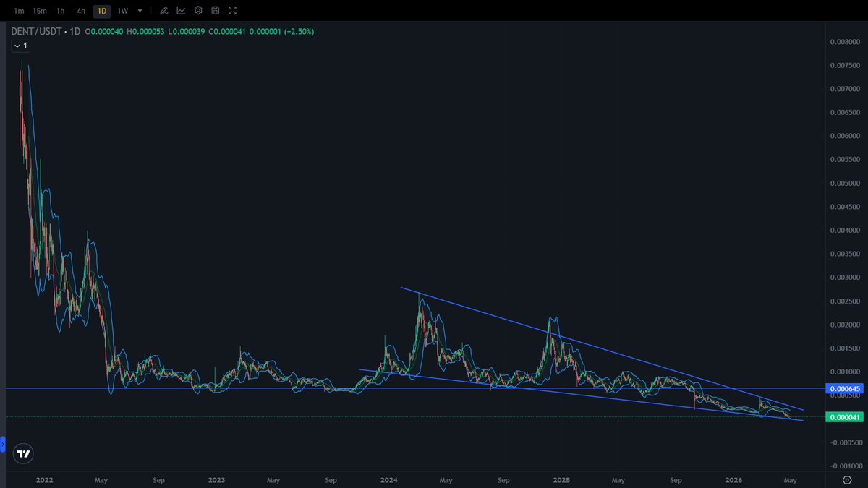This screenshot has height=488, width=868.
Task: Click the 0.002500 price axis label
Action: click(x=846, y=301)
